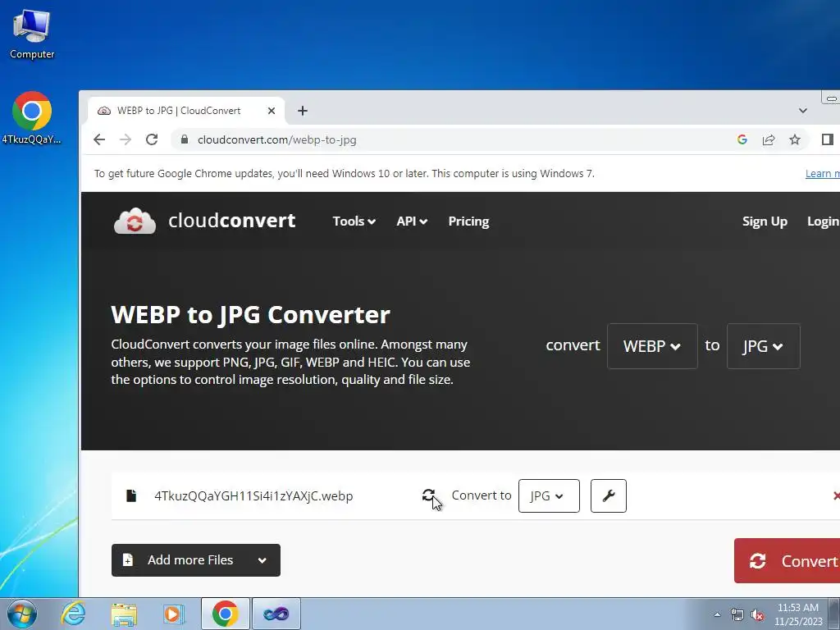
Task: Open the infinity-logo app in the taskbar
Action: pos(276,614)
